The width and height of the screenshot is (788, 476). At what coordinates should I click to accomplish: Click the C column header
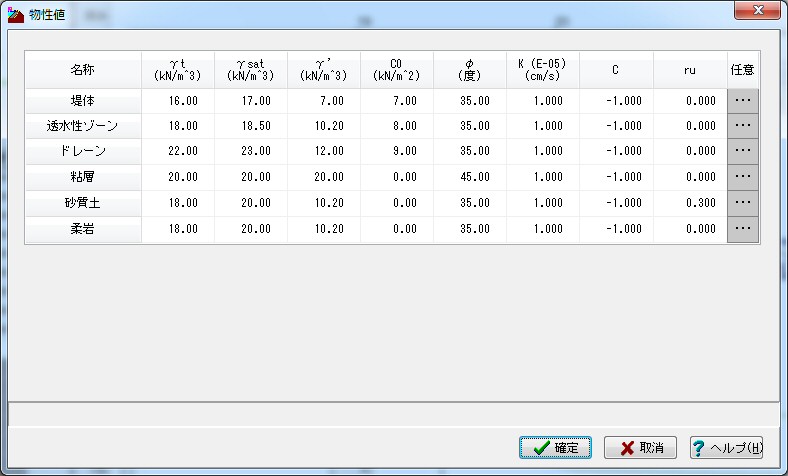(616, 70)
